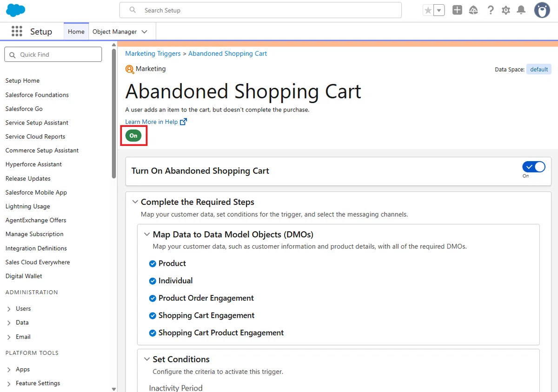
Task: Expand the Email tree node
Action: click(9, 337)
